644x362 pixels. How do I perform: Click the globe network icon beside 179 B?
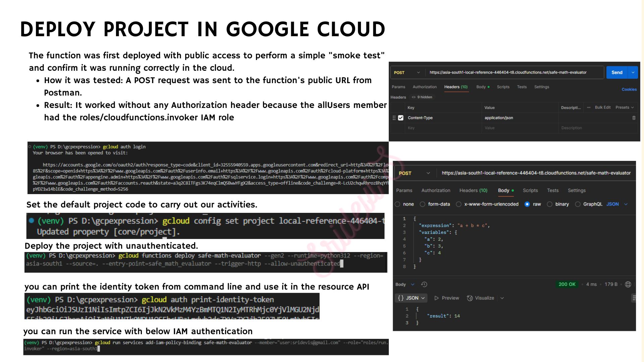coord(628,285)
